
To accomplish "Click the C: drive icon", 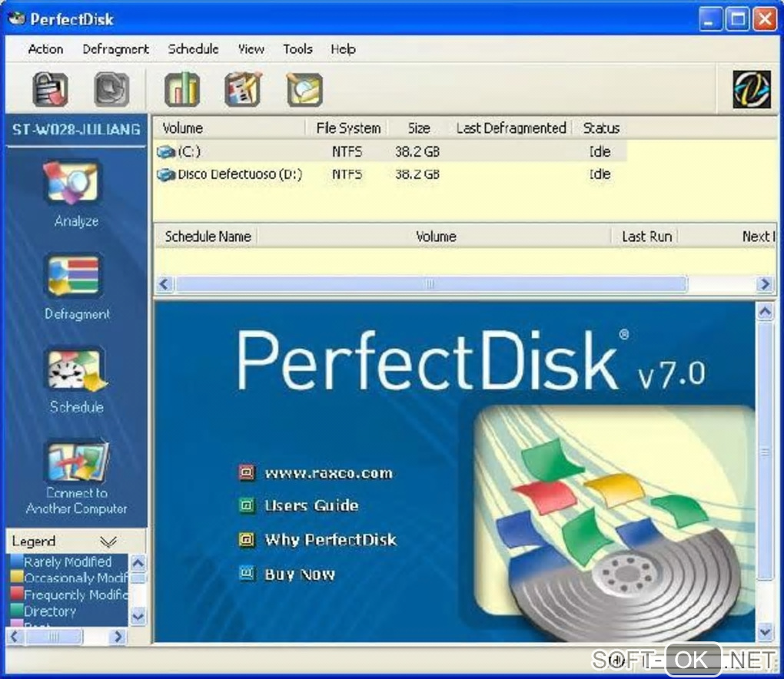I will (166, 151).
